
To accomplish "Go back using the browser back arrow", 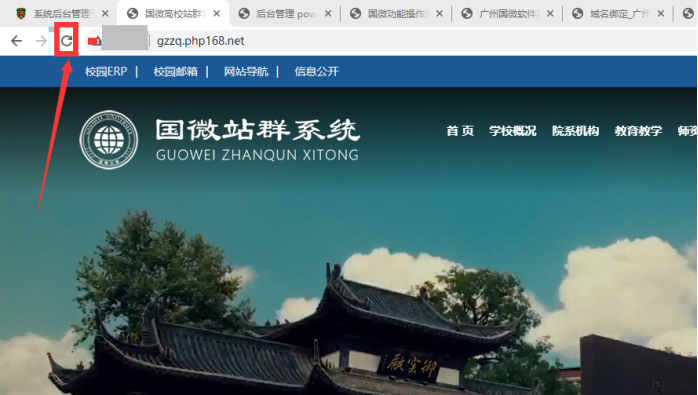I will pyautogui.click(x=16, y=41).
